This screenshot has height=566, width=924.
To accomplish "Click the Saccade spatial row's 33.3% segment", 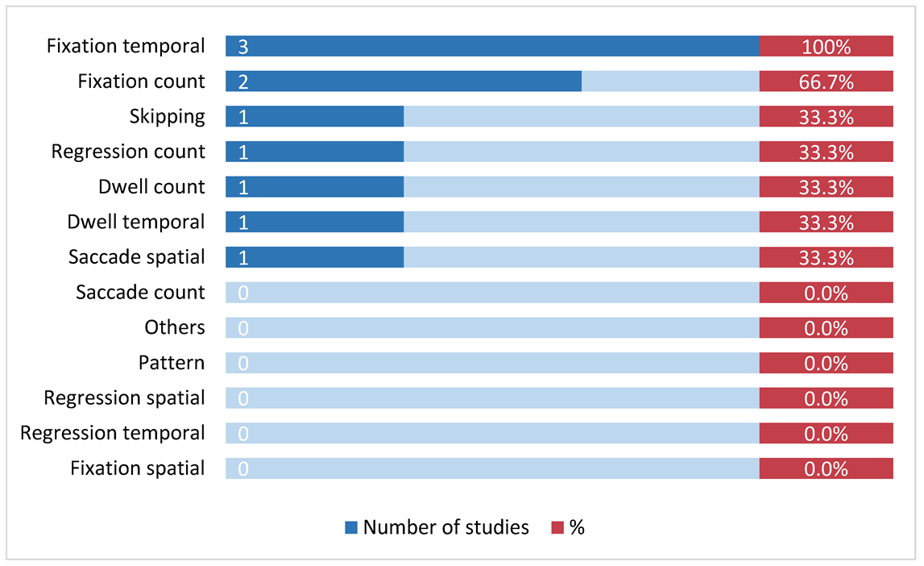I will coord(826,257).
